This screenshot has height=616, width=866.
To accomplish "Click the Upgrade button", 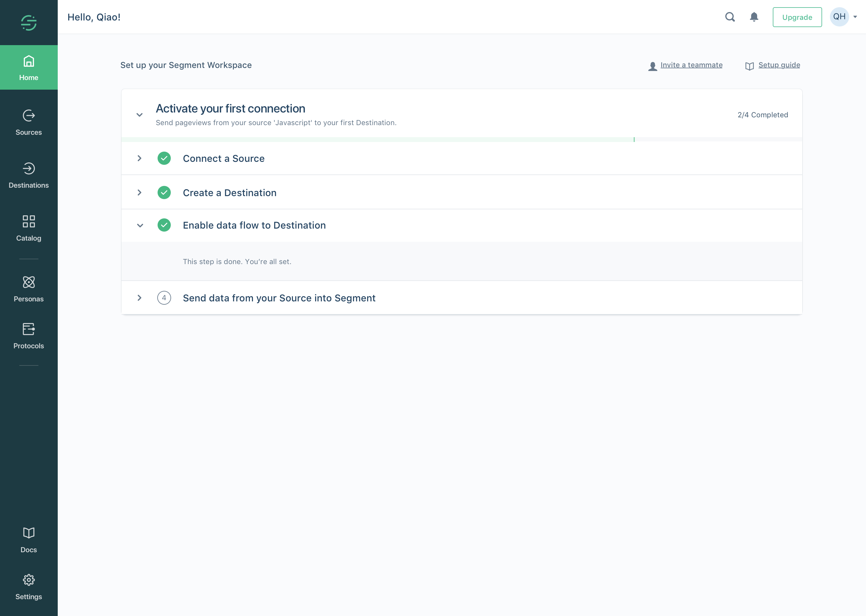I will coord(797,17).
